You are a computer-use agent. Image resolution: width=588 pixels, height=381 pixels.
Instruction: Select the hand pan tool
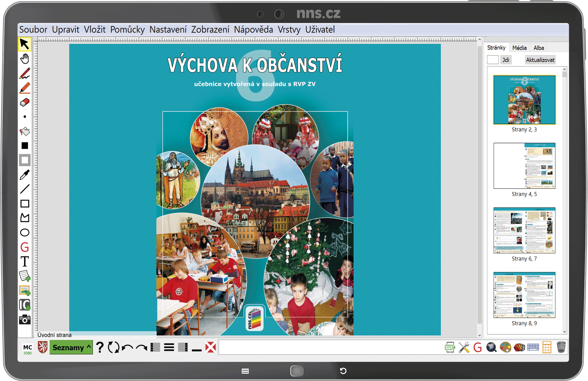pyautogui.click(x=25, y=59)
